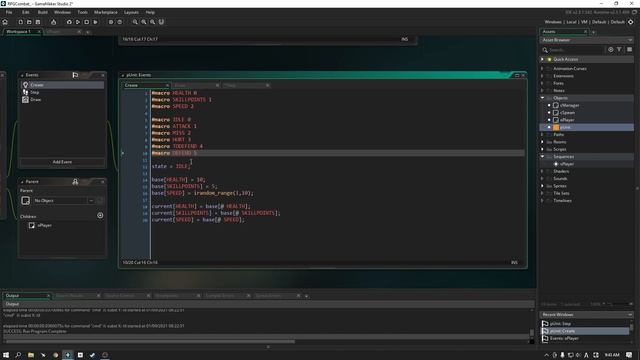Open the Tools menu

pos(82,12)
